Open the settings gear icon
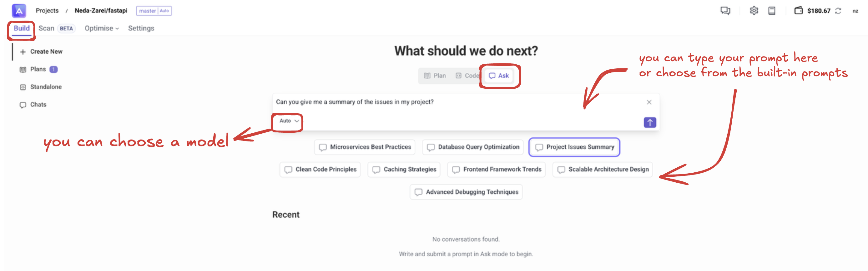The width and height of the screenshot is (868, 271). [754, 11]
